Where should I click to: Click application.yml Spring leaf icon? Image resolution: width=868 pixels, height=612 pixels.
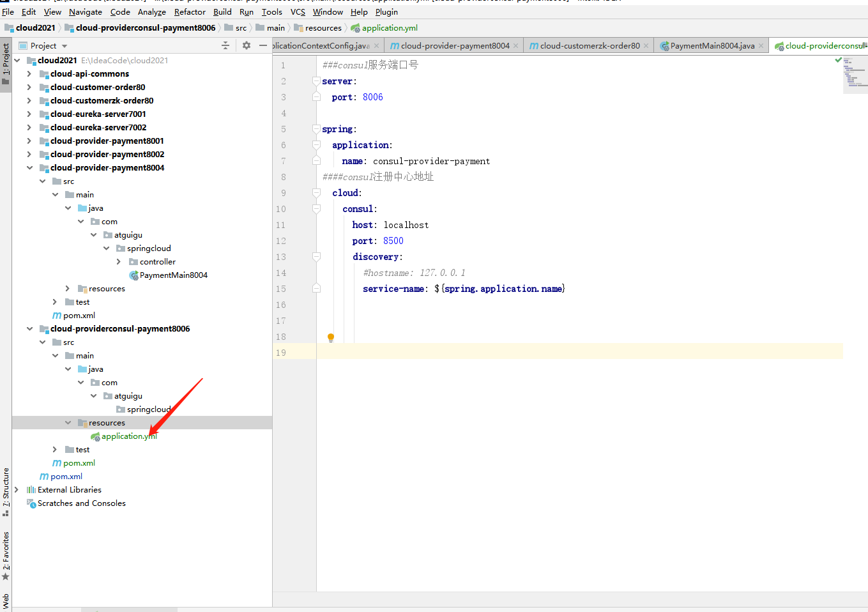point(95,436)
